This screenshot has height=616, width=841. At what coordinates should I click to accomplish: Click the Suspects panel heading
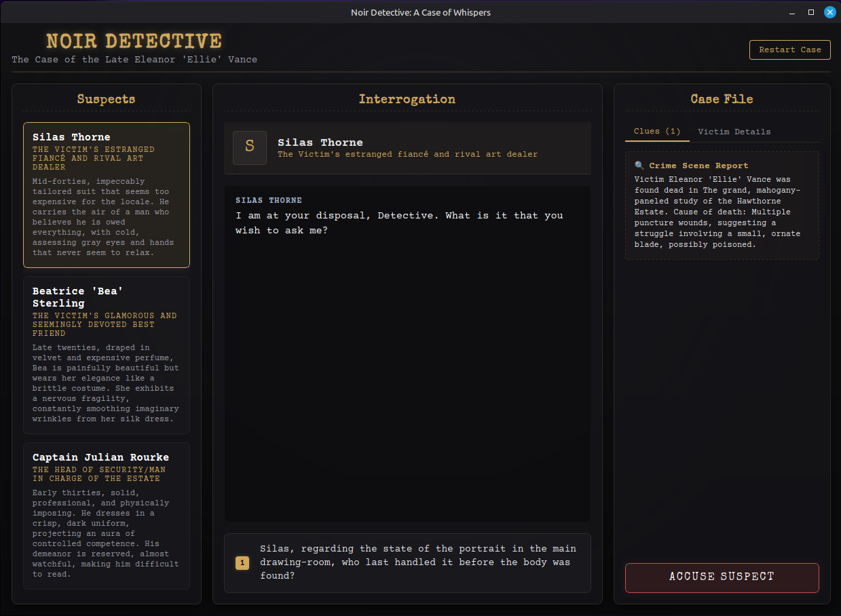[x=106, y=99]
